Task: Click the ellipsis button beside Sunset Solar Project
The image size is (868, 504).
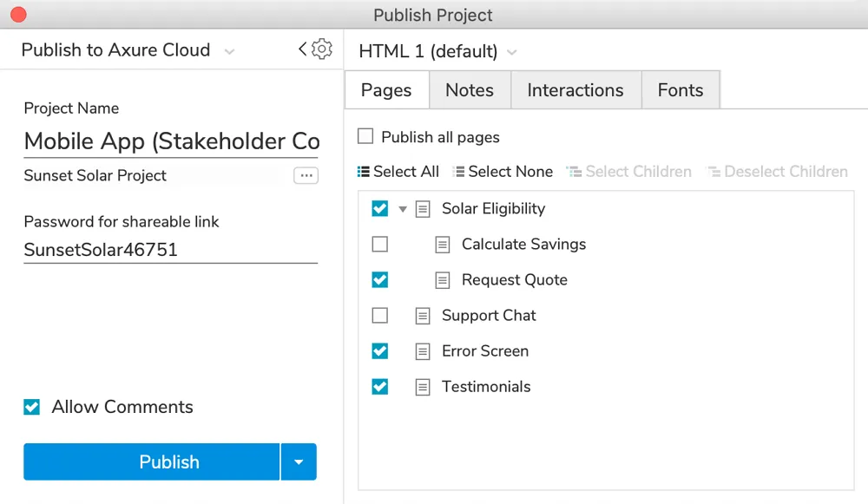Action: point(306,176)
